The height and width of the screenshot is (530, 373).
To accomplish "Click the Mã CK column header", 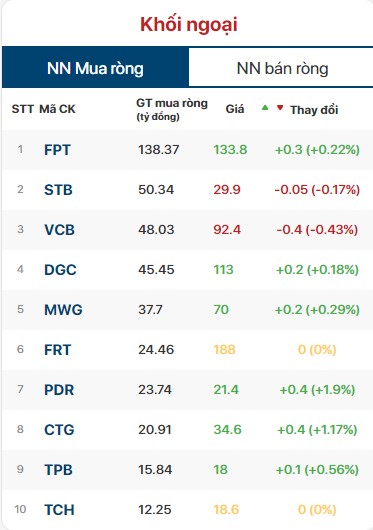I will (57, 109).
